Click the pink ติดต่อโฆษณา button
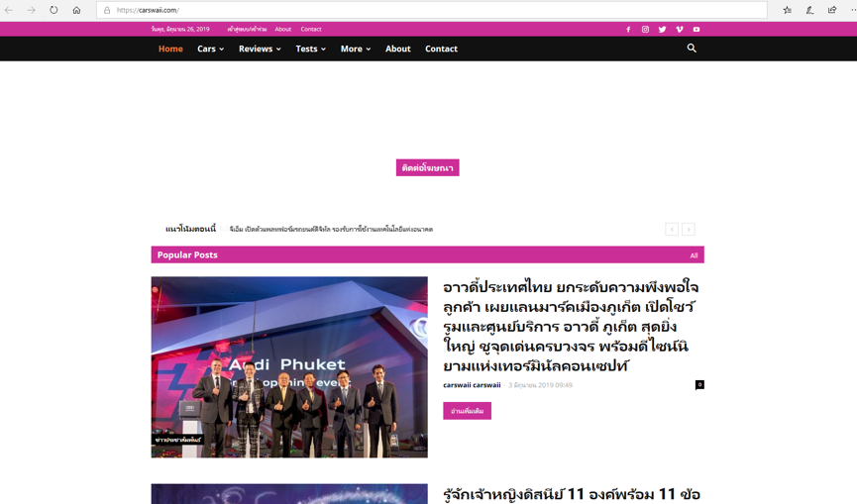 pyautogui.click(x=427, y=168)
